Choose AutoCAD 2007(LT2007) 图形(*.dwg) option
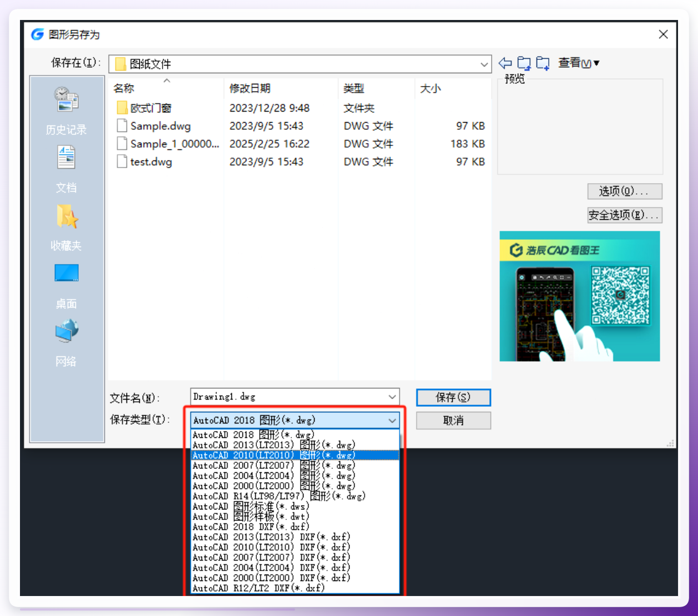698x616 pixels. [x=295, y=466]
